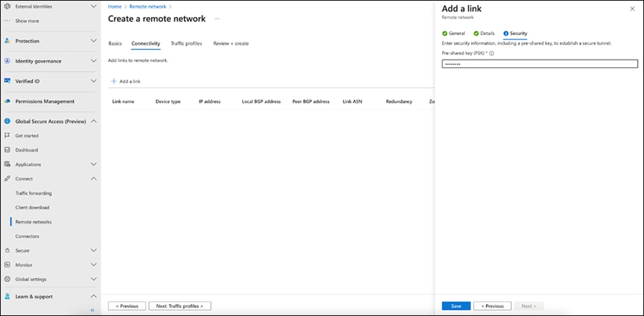Click the Save button
The image size is (644, 316).
pos(456,306)
